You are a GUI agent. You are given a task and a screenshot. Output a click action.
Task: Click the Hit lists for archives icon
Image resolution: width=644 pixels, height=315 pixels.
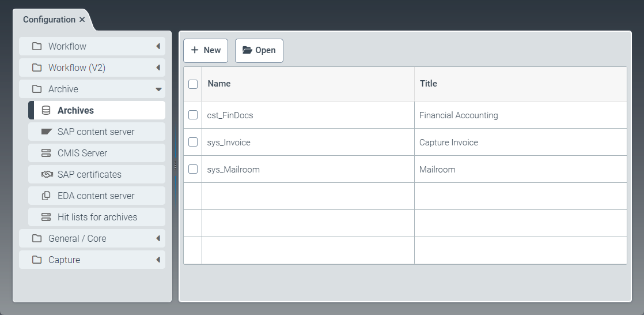(x=46, y=217)
